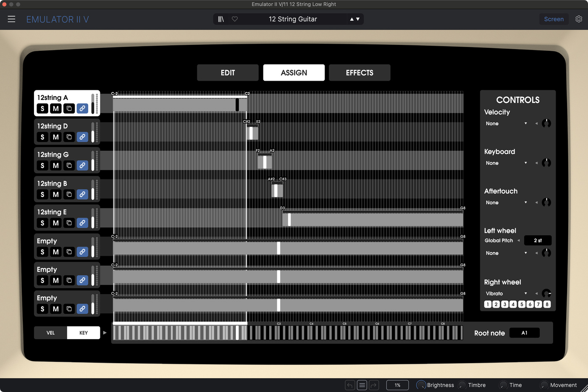Click the arrow beside Velocity knob
Image resolution: width=588 pixels, height=392 pixels.
536,124
